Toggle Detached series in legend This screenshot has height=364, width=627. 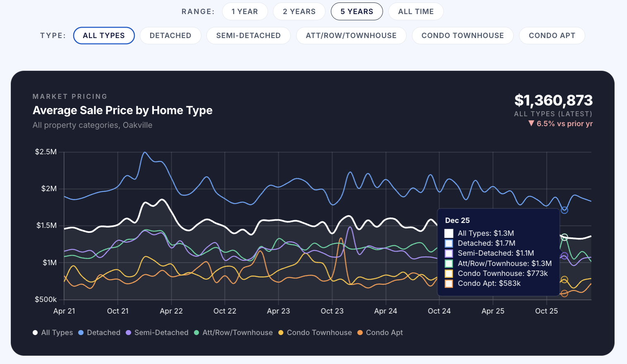(x=99, y=333)
